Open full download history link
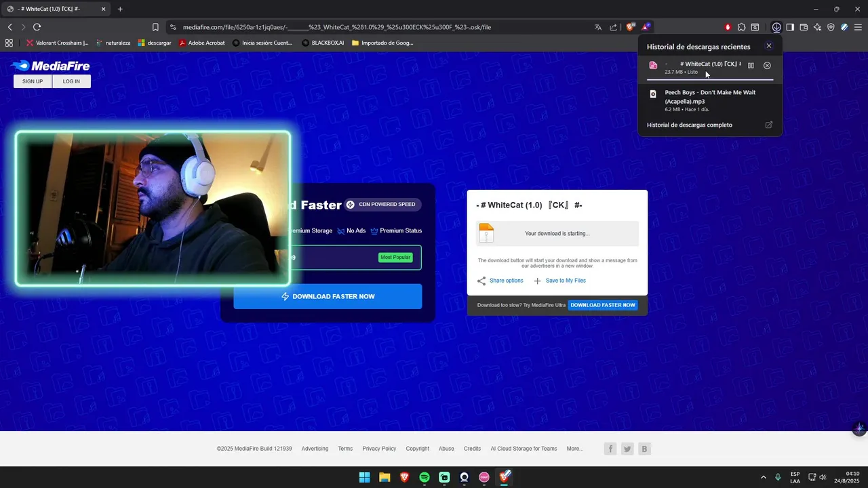Screen dimensions: 868x488 pos(690,125)
